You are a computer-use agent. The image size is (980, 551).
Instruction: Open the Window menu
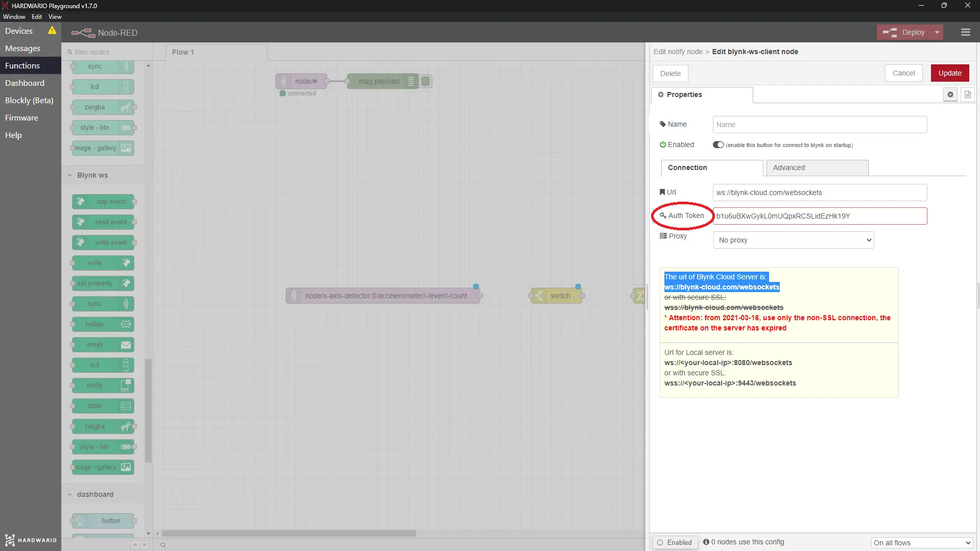(14, 17)
